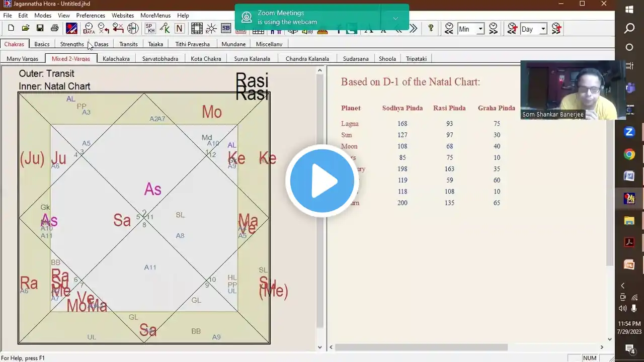Expand the Day time unit dropdown

(x=543, y=29)
